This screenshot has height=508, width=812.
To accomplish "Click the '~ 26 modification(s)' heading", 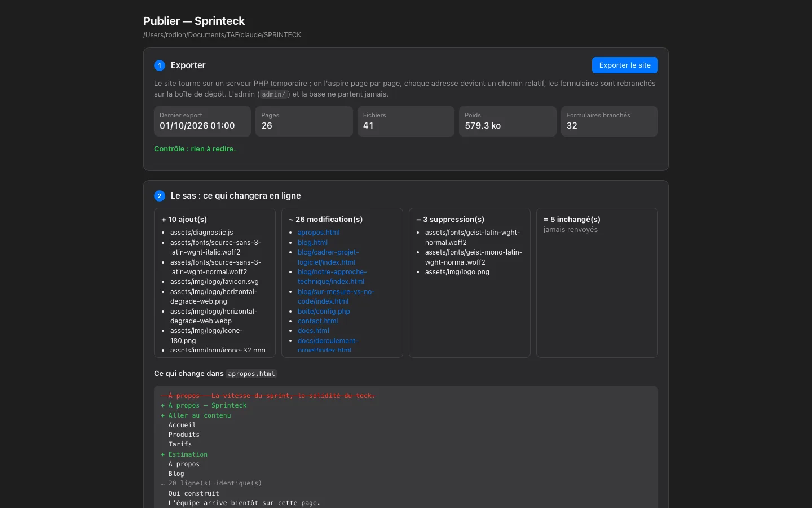I will click(325, 220).
